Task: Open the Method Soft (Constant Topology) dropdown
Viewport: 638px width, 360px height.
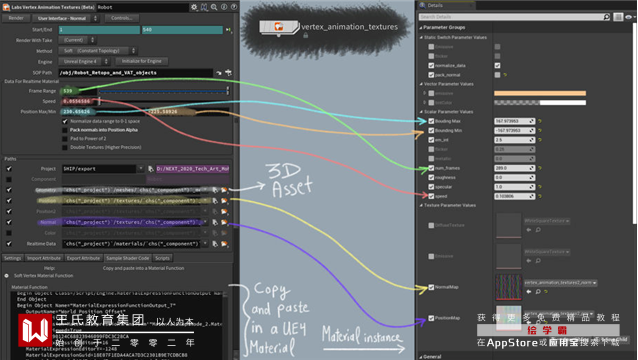Action: (x=98, y=51)
